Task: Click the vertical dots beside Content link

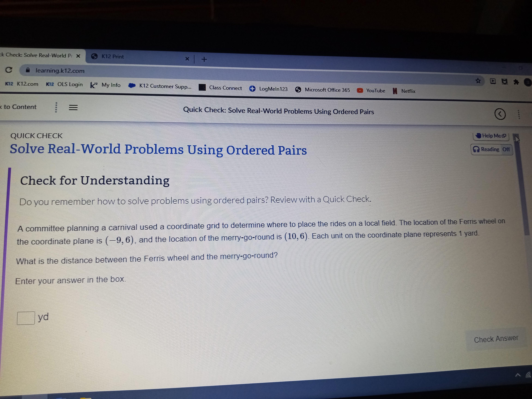Action: (56, 107)
